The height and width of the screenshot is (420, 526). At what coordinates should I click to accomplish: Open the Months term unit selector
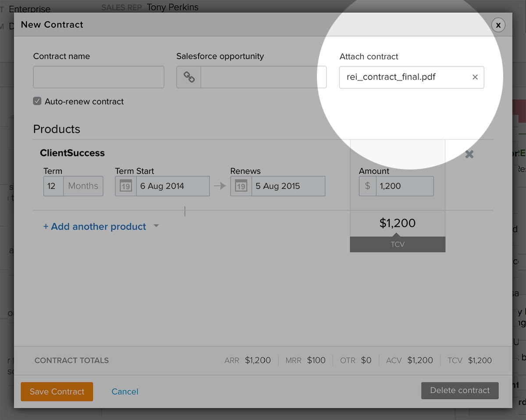(x=83, y=186)
